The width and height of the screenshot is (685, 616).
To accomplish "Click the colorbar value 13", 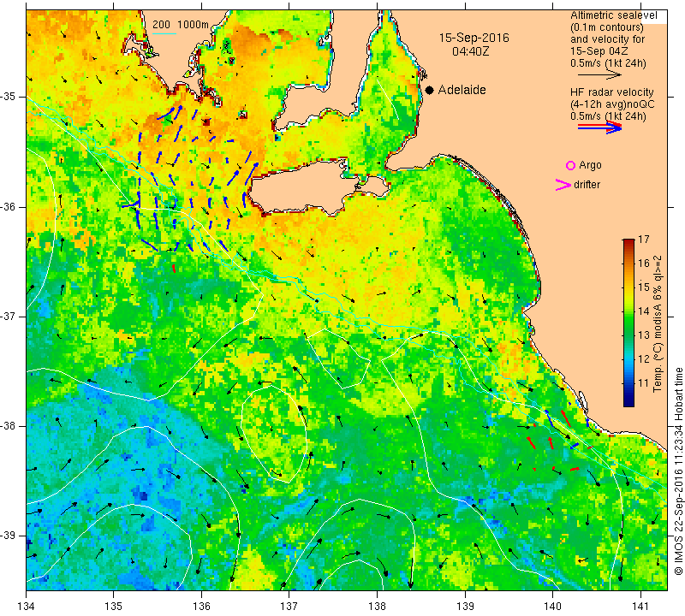I will pyautogui.click(x=644, y=335).
